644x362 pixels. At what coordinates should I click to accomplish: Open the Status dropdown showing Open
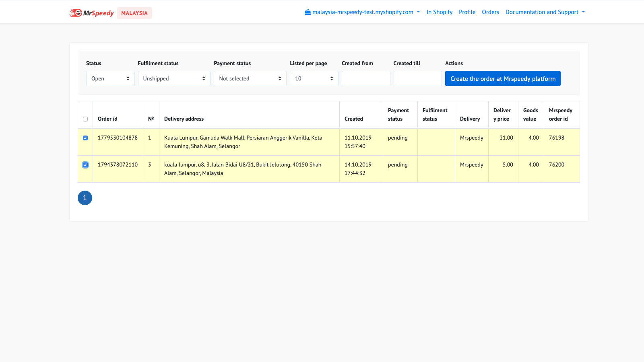coord(110,78)
